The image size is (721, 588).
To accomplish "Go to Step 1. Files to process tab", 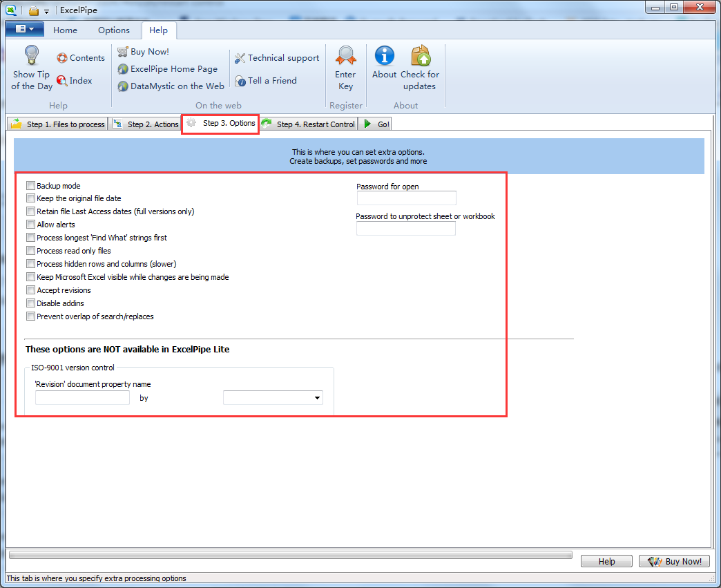I will click(59, 124).
